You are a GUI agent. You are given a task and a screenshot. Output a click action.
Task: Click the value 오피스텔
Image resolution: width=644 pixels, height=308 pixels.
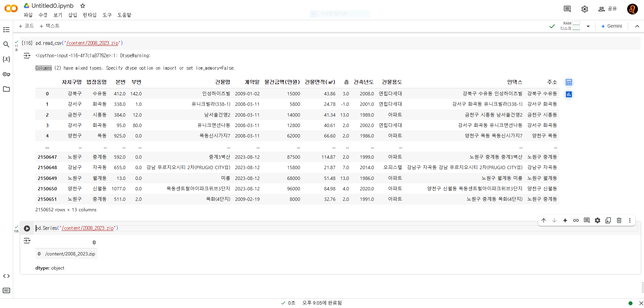(393, 167)
